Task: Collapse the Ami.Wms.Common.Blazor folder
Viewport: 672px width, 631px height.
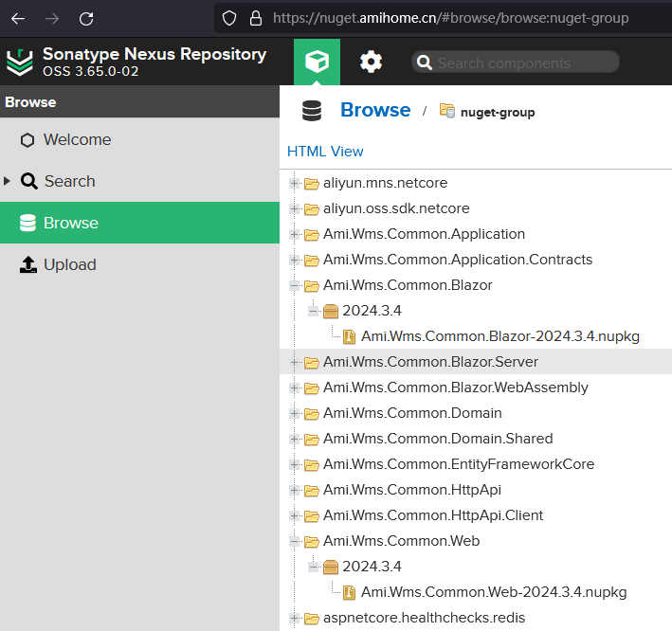Action: pos(295,285)
